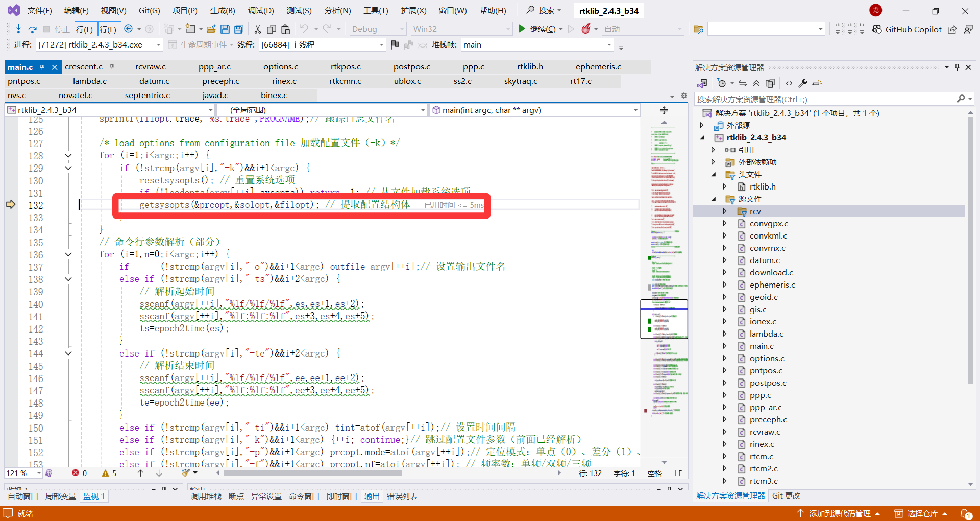Click the Properties wrench icon
The image size is (980, 521).
click(802, 83)
